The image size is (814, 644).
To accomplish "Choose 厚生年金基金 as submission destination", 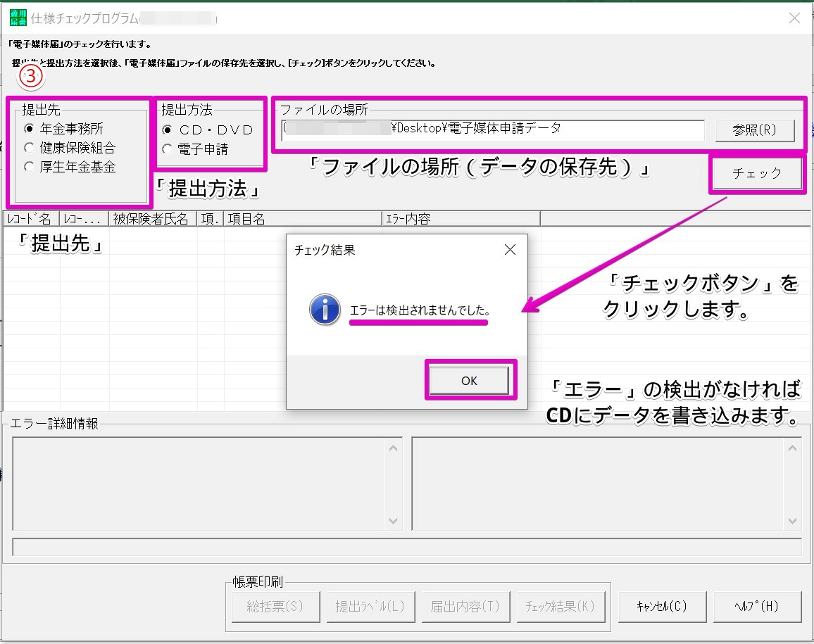I will click(x=29, y=167).
